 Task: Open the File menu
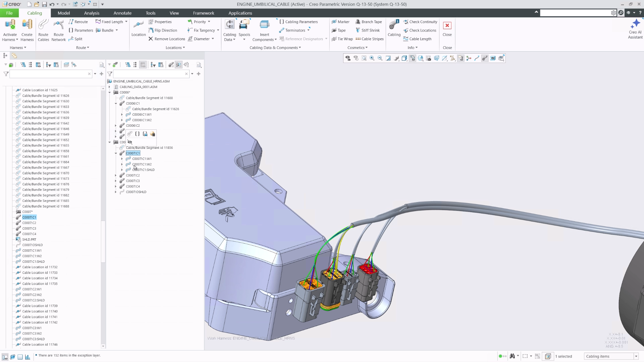[x=9, y=13]
